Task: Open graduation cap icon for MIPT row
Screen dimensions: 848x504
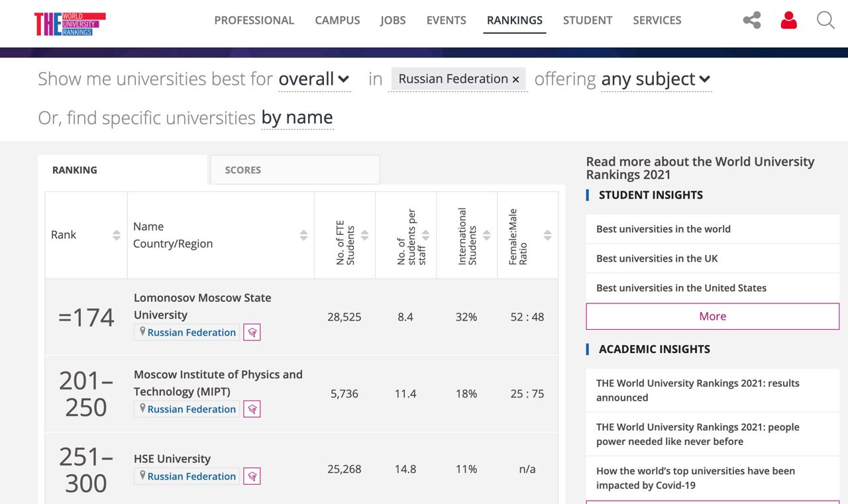Action: tap(252, 409)
